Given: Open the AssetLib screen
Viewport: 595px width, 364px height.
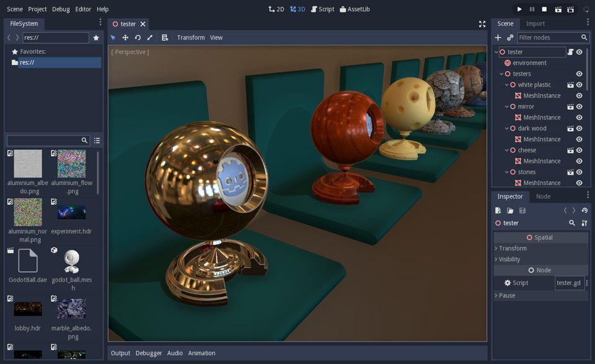Looking at the screenshot, I should click(355, 9).
